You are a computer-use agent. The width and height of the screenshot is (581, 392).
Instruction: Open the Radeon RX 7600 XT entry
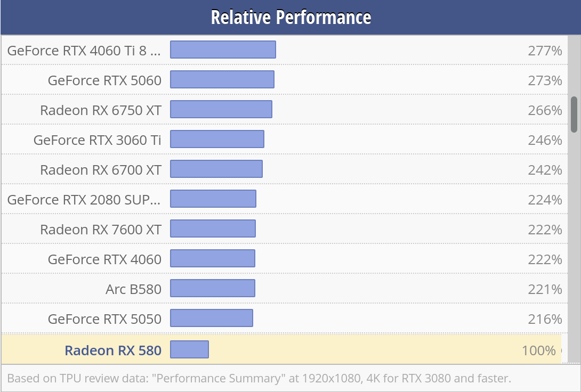[101, 230]
